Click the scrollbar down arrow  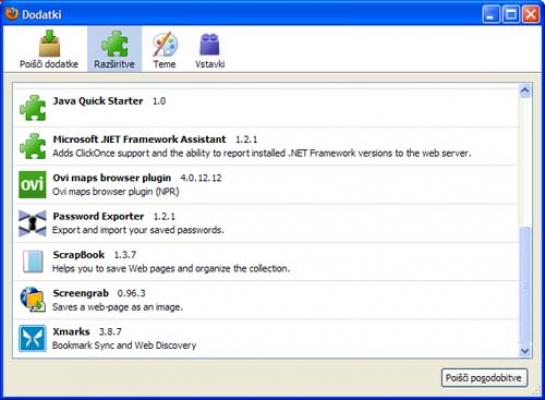(x=525, y=351)
